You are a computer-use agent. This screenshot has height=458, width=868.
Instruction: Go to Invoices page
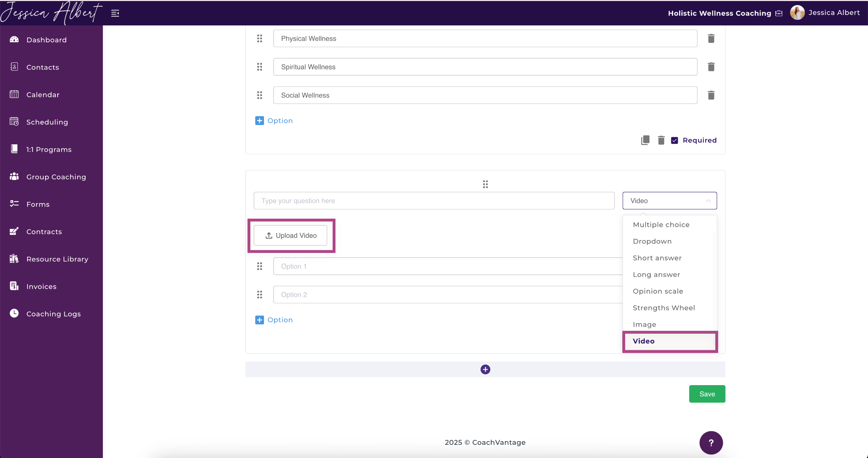pos(41,287)
